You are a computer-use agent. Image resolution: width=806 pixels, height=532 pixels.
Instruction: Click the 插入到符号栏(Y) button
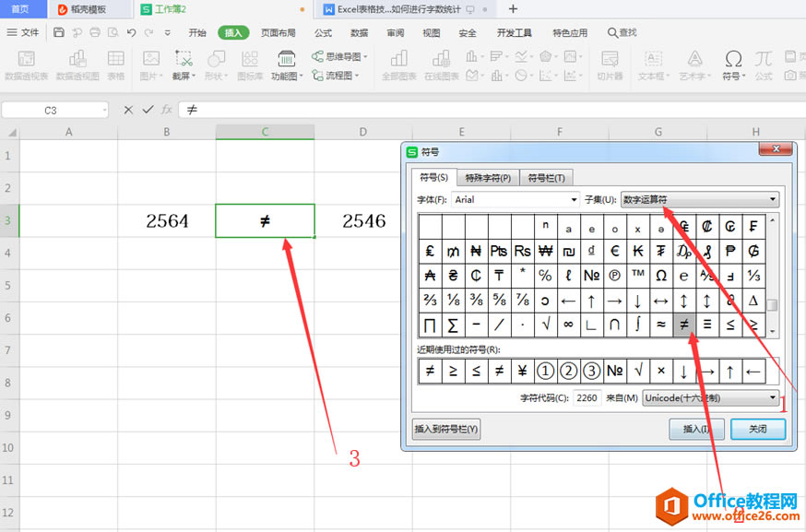pos(446,429)
